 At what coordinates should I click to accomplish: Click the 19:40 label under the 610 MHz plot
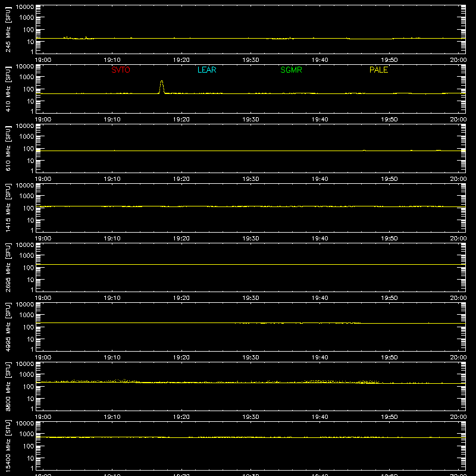[320, 179]
